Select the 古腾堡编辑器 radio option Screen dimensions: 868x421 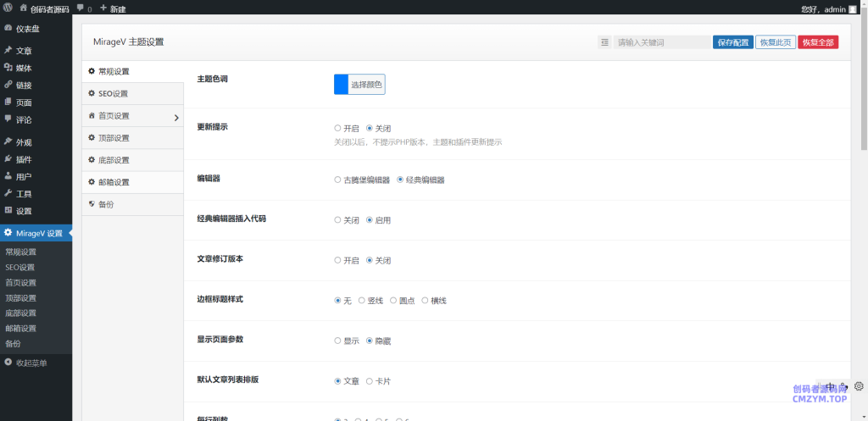coord(337,180)
